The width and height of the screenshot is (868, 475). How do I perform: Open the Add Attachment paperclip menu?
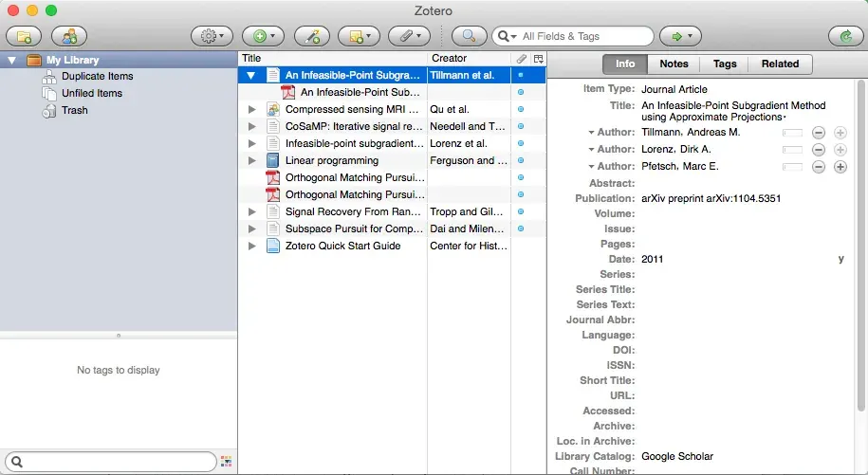pos(410,36)
